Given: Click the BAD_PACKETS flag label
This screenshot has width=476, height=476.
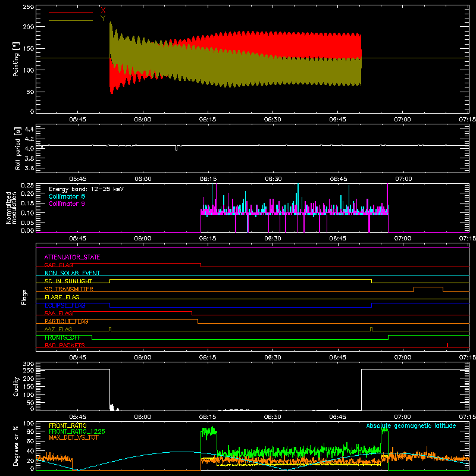Looking at the screenshot, I should [65, 345].
